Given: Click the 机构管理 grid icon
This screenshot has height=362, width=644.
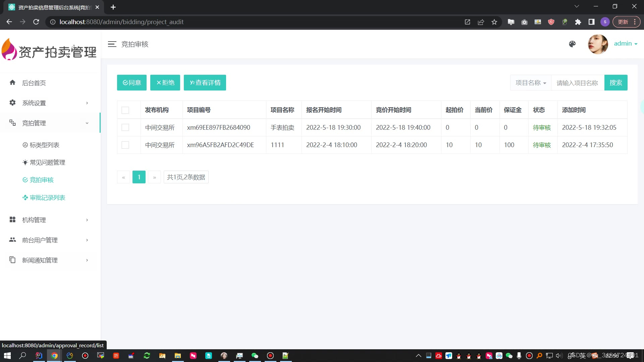Looking at the screenshot, I should [12, 220].
